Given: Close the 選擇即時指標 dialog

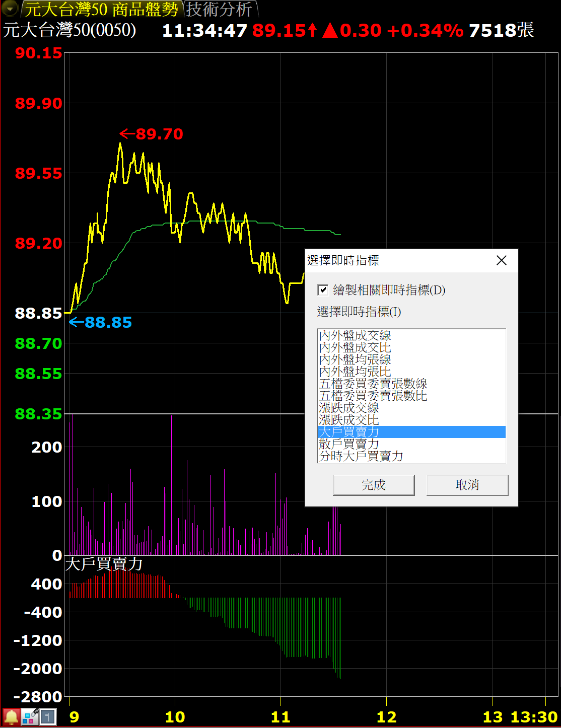Looking at the screenshot, I should coord(501,260).
